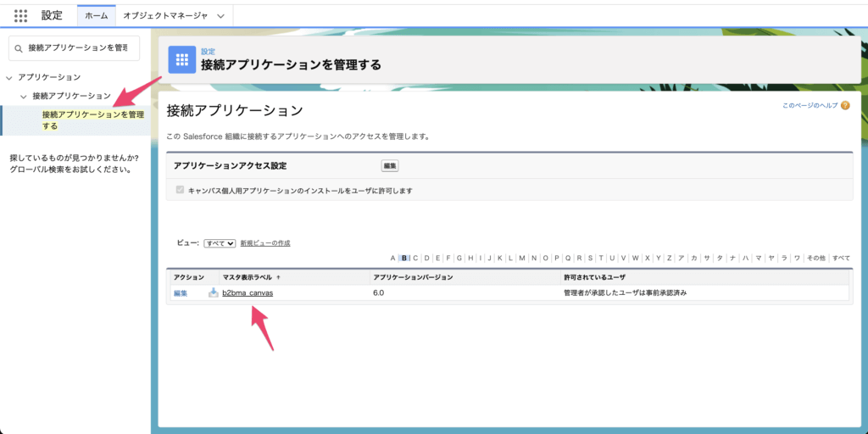Screen dimensions: 868x434
Task: Select 接続アプリケーションを管理する in sidebar
Action: click(92, 120)
